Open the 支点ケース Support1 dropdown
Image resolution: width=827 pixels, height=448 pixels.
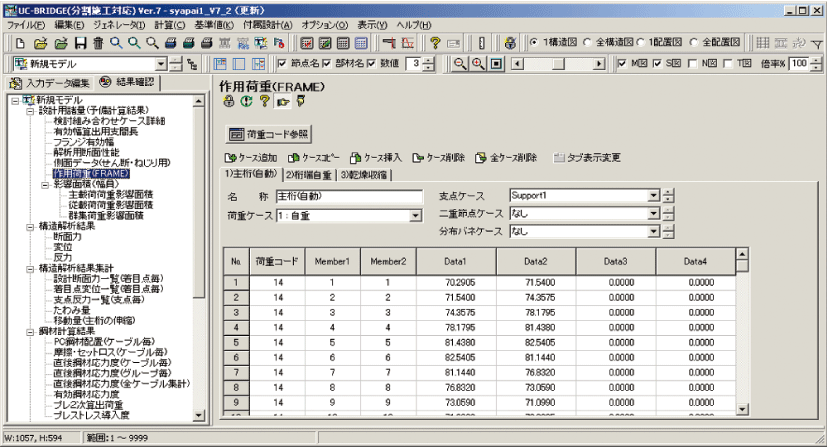pos(653,196)
